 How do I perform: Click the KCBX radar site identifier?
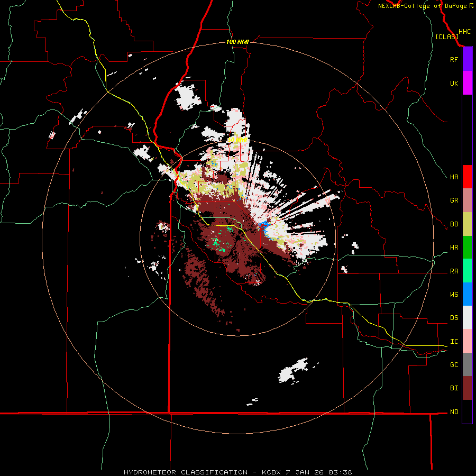271,472
